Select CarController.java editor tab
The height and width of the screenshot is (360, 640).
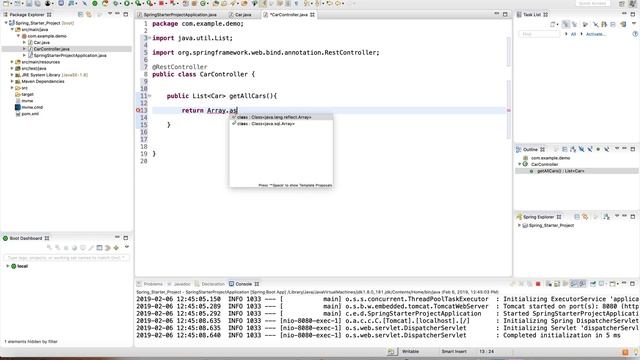pyautogui.click(x=288, y=15)
